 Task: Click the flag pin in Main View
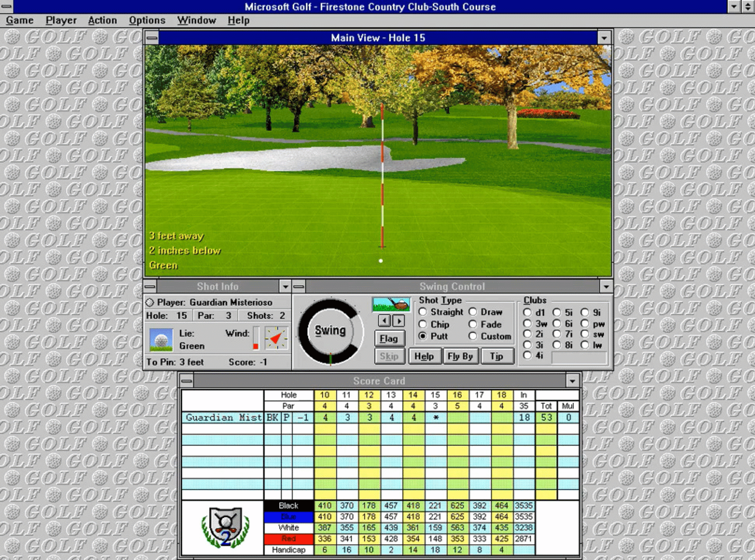tap(382, 176)
